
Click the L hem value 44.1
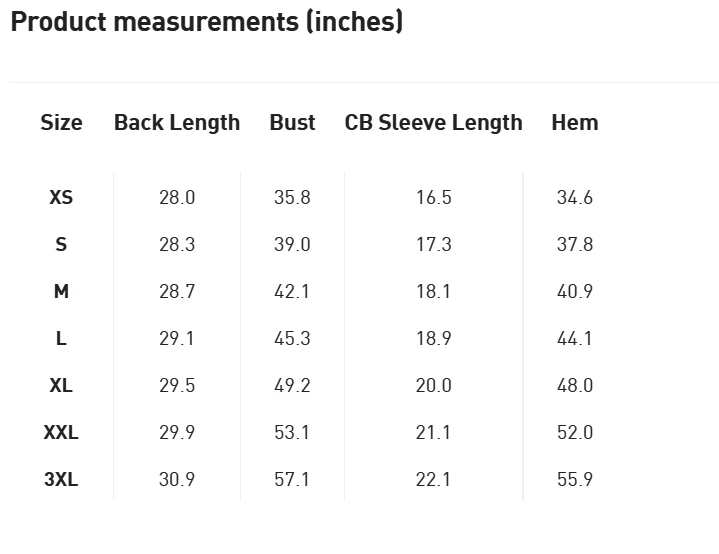click(x=575, y=338)
